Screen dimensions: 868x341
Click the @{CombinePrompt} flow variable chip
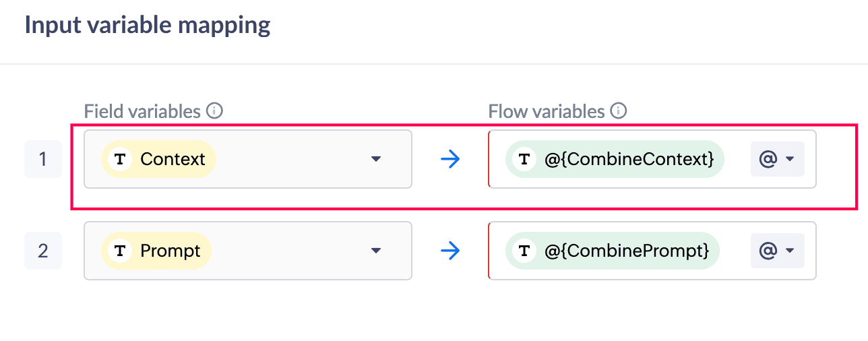pyautogui.click(x=626, y=251)
